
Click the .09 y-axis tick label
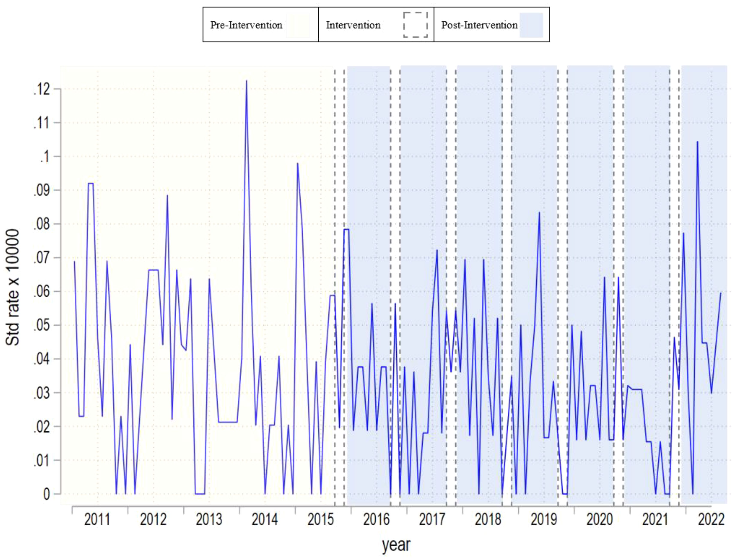point(42,190)
